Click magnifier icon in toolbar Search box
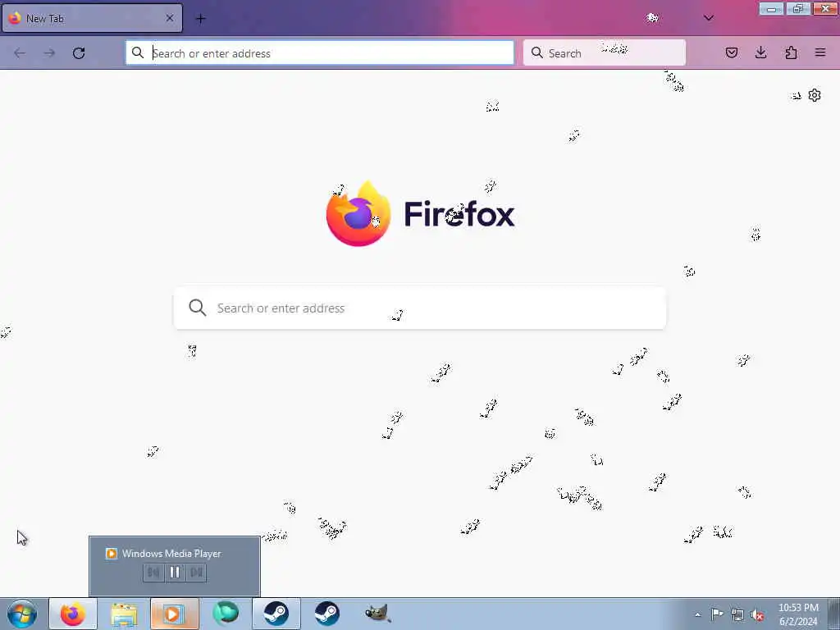Viewport: 840px width, 630px height. pyautogui.click(x=536, y=52)
